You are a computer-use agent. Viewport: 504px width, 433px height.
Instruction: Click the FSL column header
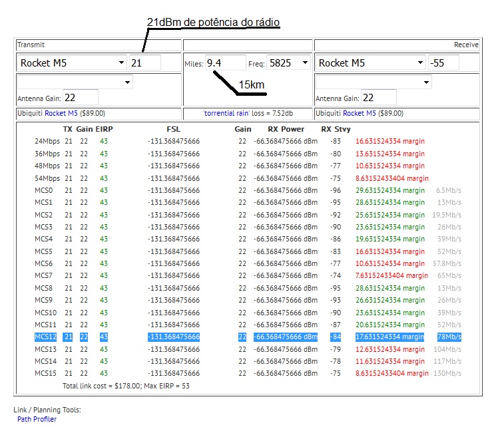(x=174, y=129)
